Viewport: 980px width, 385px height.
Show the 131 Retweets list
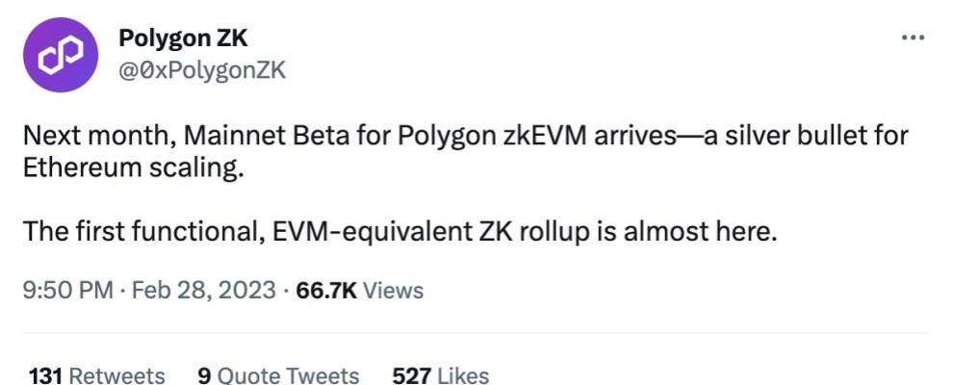tap(97, 375)
